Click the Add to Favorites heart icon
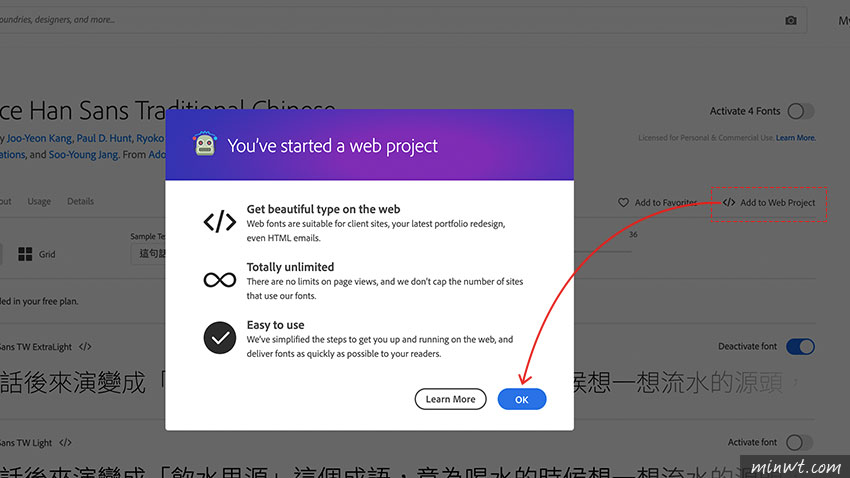Screen dimensions: 850x478 coord(623,202)
